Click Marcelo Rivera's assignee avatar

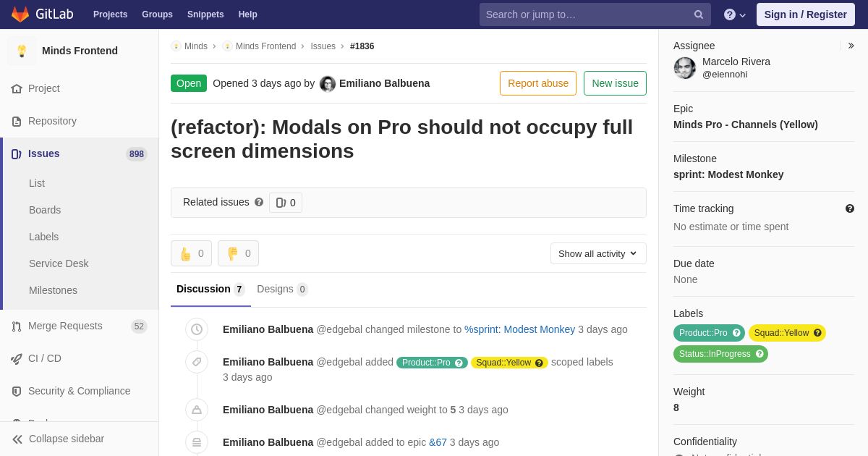(685, 68)
